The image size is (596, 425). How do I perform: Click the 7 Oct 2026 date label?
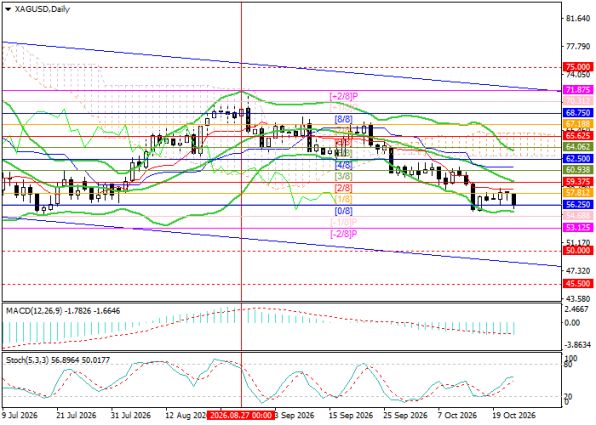pos(457,415)
